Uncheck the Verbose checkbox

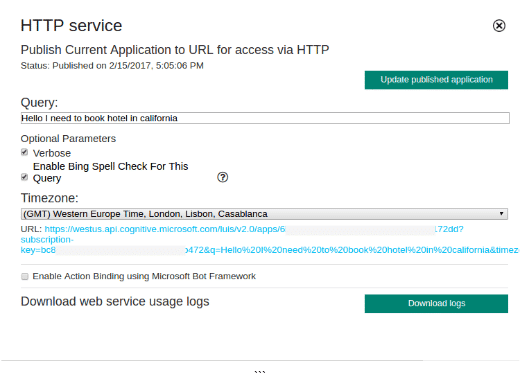click(x=24, y=152)
